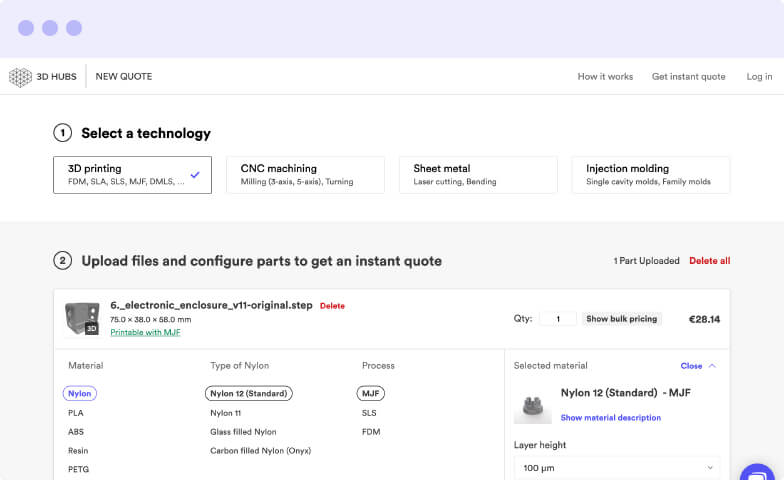Delete the electronic enclosure step file
Viewport: 784px width, 480px height.
point(332,306)
